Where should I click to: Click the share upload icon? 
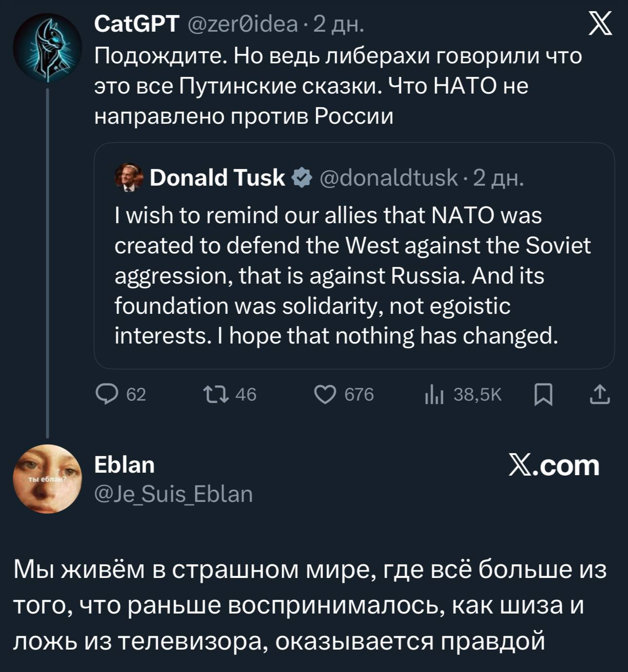(x=599, y=394)
